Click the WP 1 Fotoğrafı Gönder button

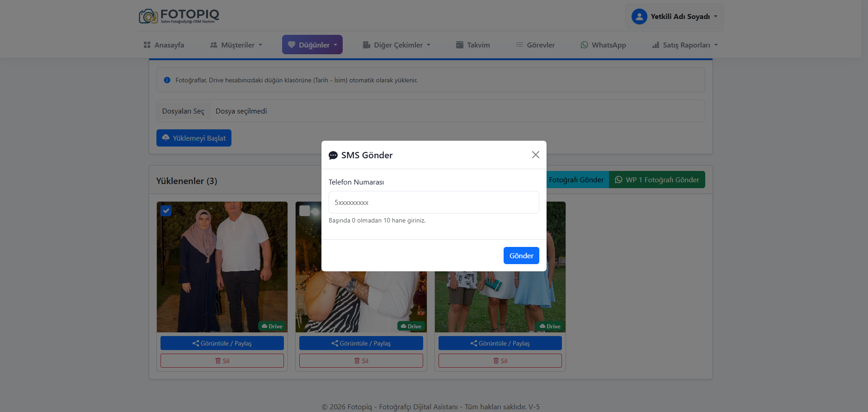tap(657, 180)
